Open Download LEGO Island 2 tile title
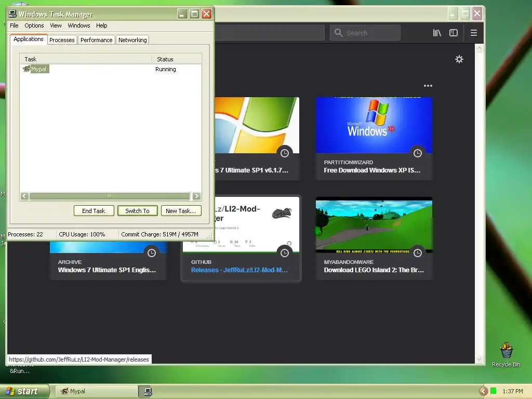This screenshot has width=532, height=399. 374,270
